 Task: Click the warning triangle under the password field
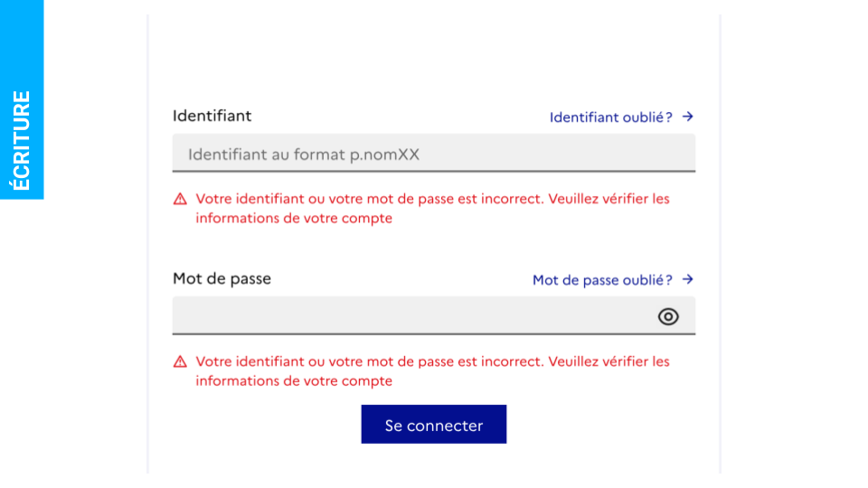180,361
